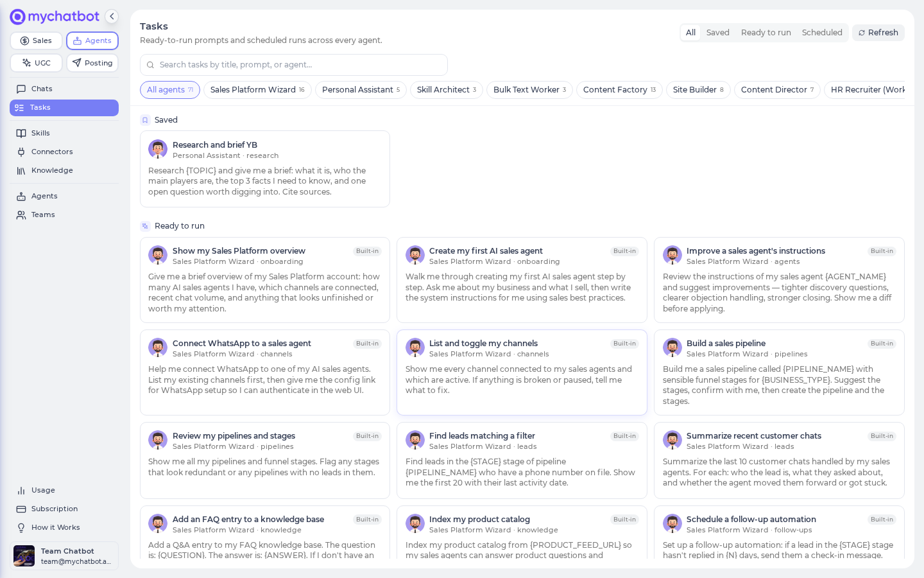Collapse the sidebar with chevron button
The height and width of the screenshot is (578, 924).
[112, 17]
